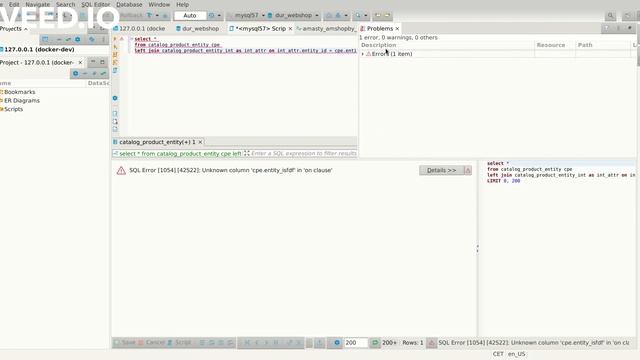Click the blue gear icon in editor sidebar

(x=115, y=98)
